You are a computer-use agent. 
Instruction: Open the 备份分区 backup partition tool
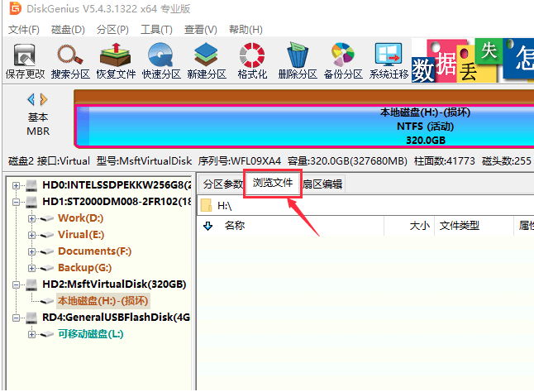343,60
